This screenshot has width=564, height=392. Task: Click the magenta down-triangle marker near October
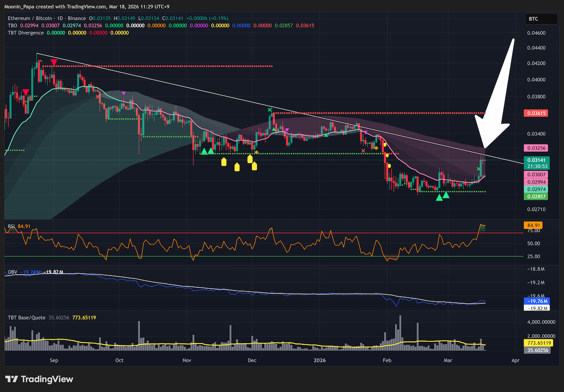[x=123, y=93]
